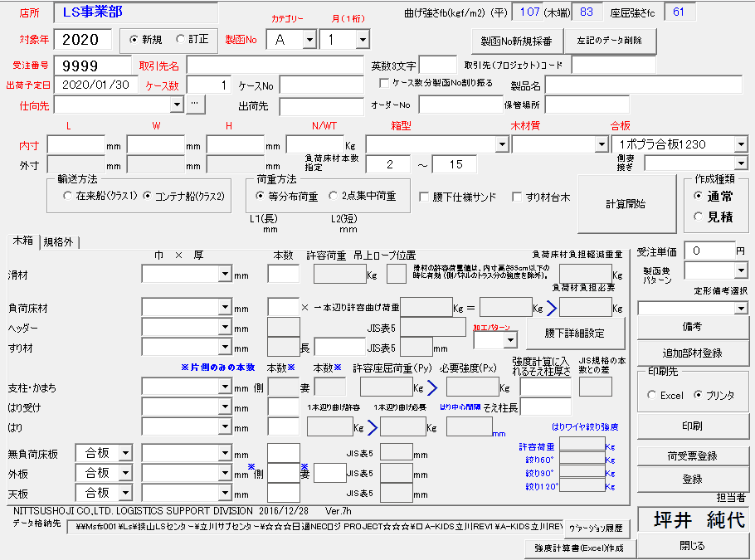Screen dimensions: 755x560
Task: Set print destination to プリンタ
Action: 698,395
